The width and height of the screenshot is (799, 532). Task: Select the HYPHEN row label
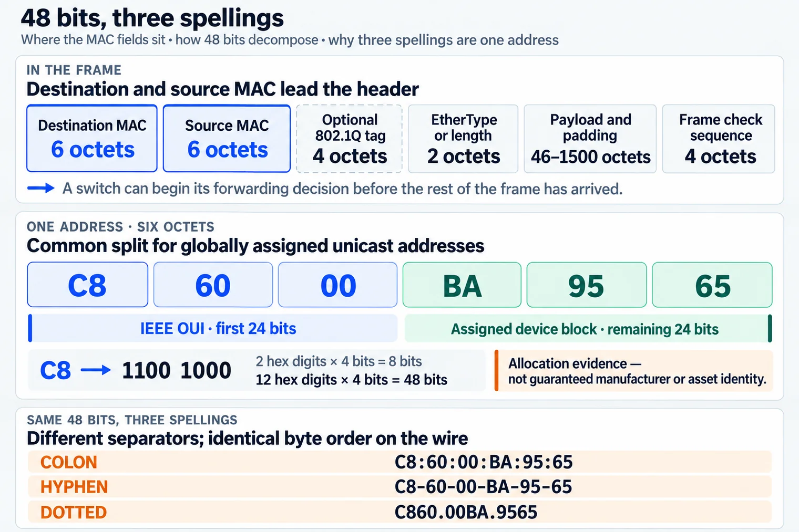click(x=74, y=487)
